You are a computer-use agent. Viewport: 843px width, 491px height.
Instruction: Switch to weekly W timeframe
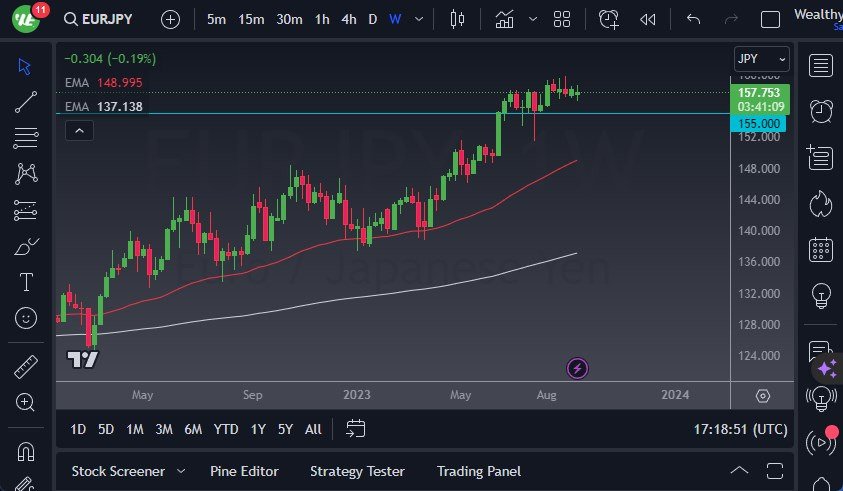pos(395,19)
